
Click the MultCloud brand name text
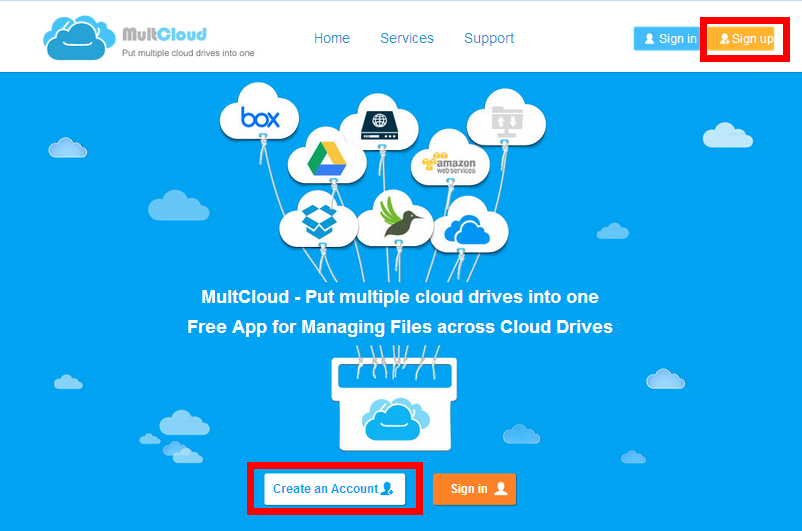click(x=165, y=34)
